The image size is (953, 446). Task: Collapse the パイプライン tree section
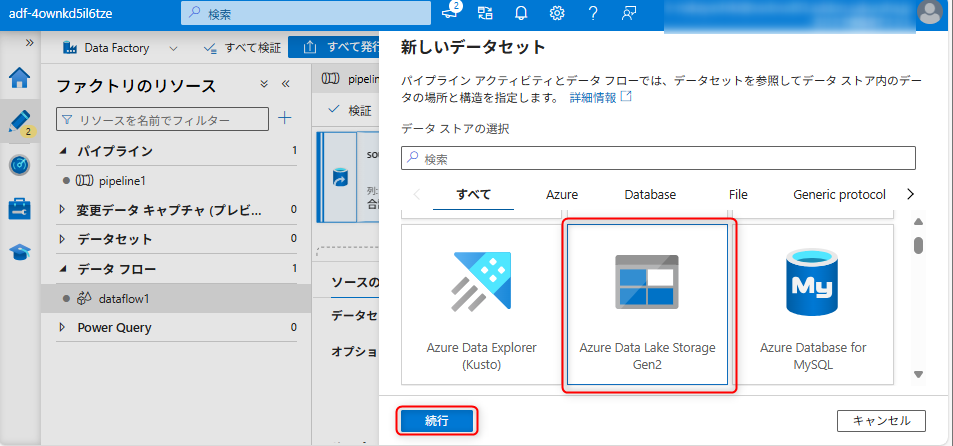point(63,151)
